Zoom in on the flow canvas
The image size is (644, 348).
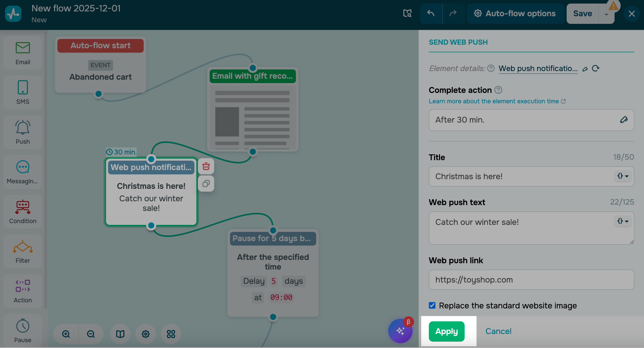[x=66, y=334]
